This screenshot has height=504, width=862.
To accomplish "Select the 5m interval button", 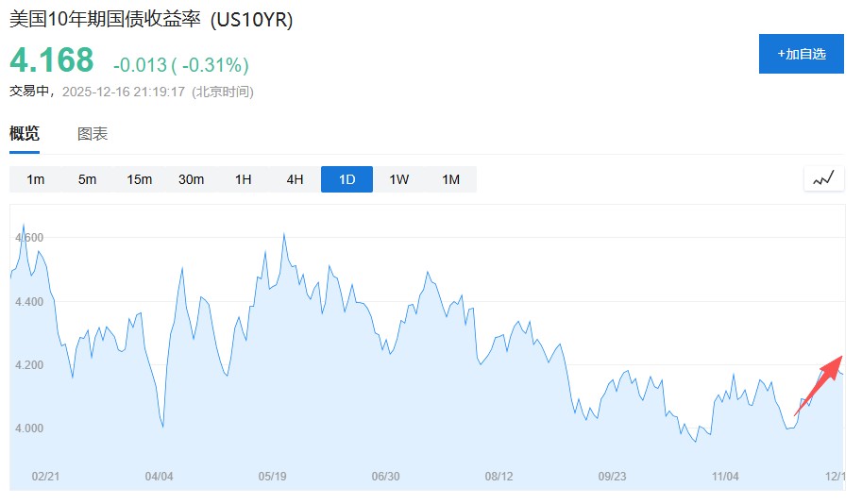I will click(x=88, y=179).
